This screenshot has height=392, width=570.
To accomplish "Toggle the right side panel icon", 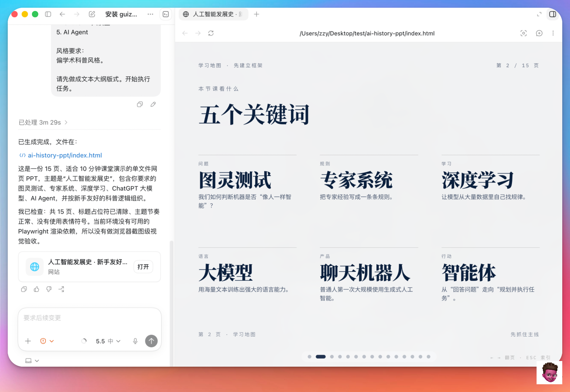I will pos(553,14).
